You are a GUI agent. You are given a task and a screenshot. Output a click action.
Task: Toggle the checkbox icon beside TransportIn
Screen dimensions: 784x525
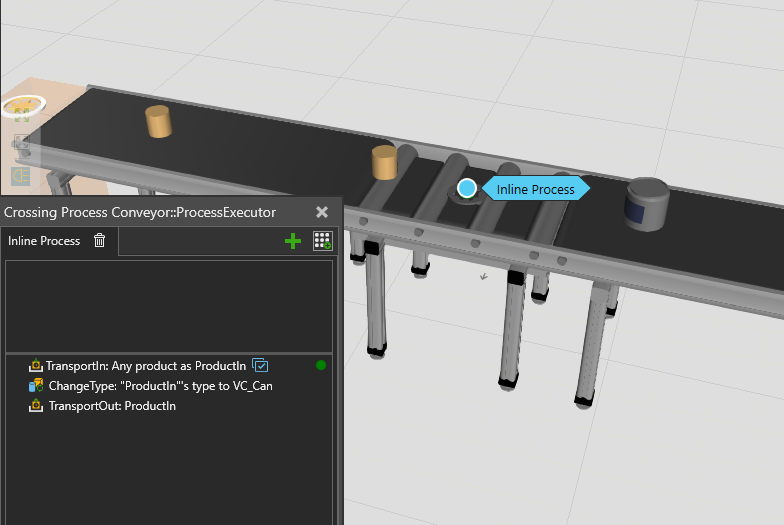[x=260, y=366]
